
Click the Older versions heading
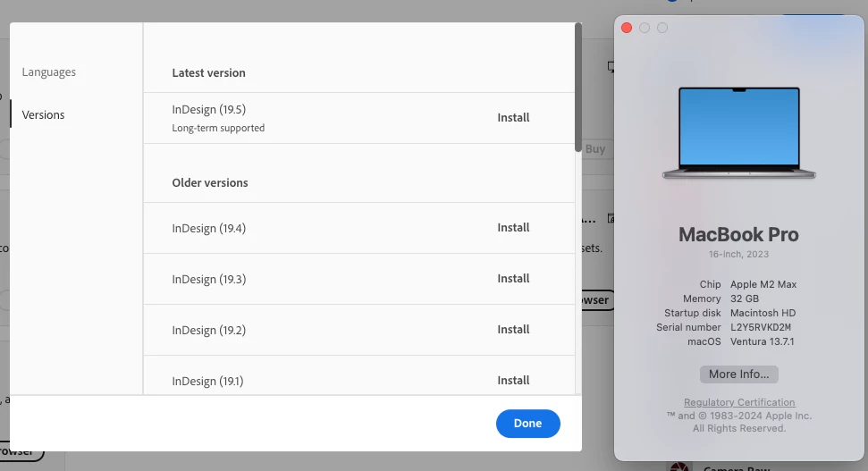click(x=210, y=182)
